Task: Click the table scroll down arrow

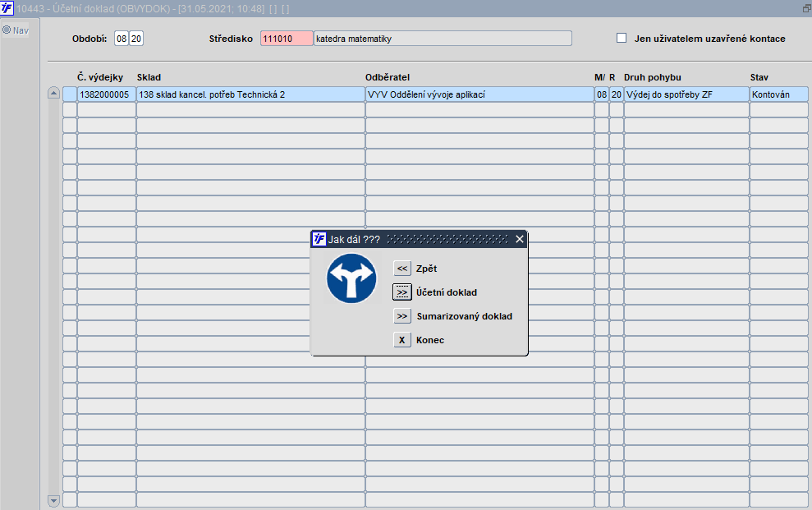Action: [x=53, y=501]
